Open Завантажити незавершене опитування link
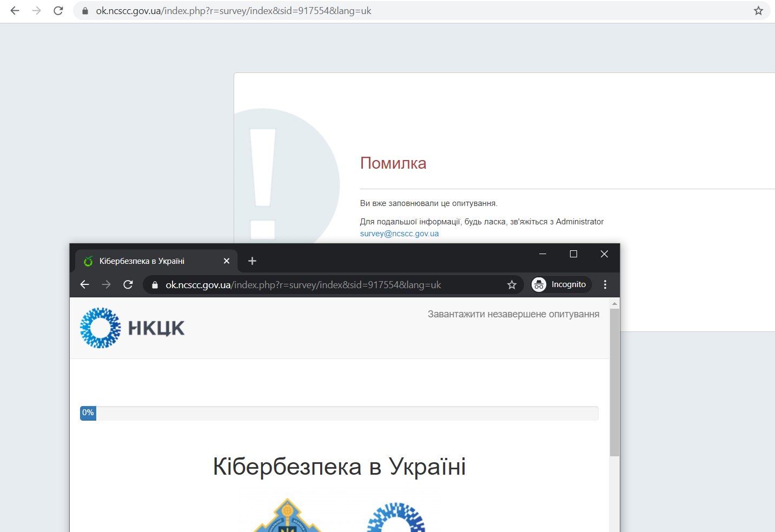Image resolution: width=775 pixels, height=532 pixels. click(513, 314)
